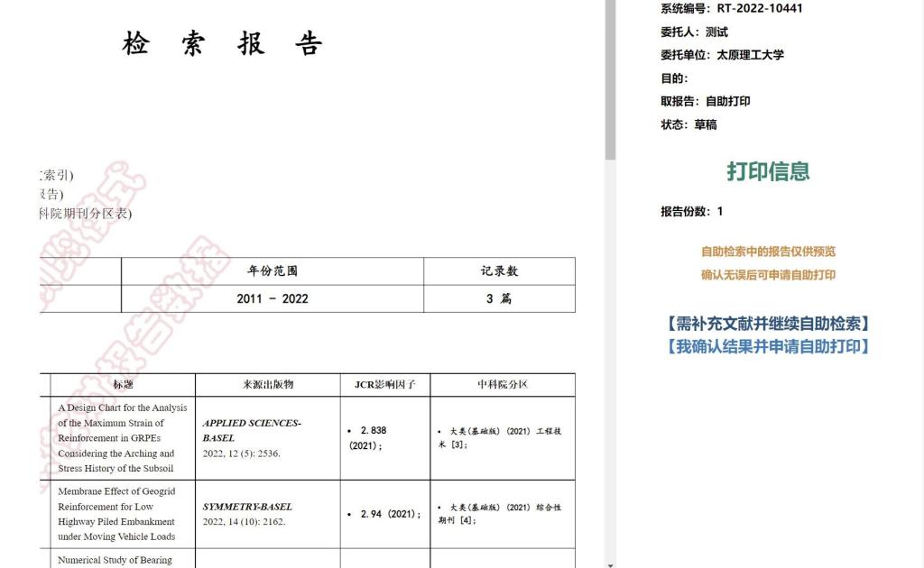924x568 pixels.
Task: Click the vertical scrollbar thumb of the report preview
Action: tap(610, 81)
